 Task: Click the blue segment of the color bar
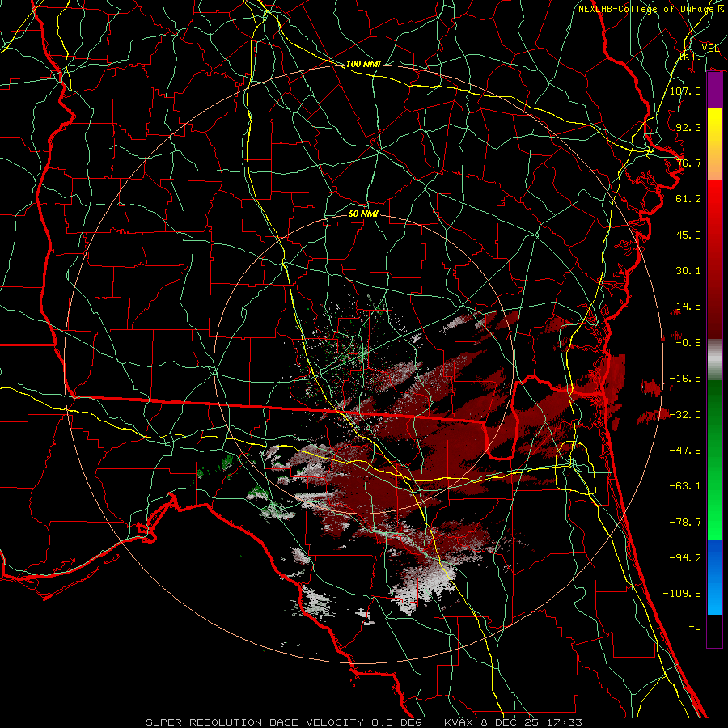714,577
